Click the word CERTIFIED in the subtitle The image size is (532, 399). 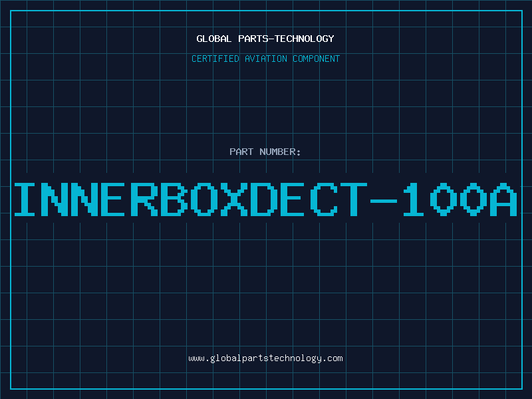216,59
